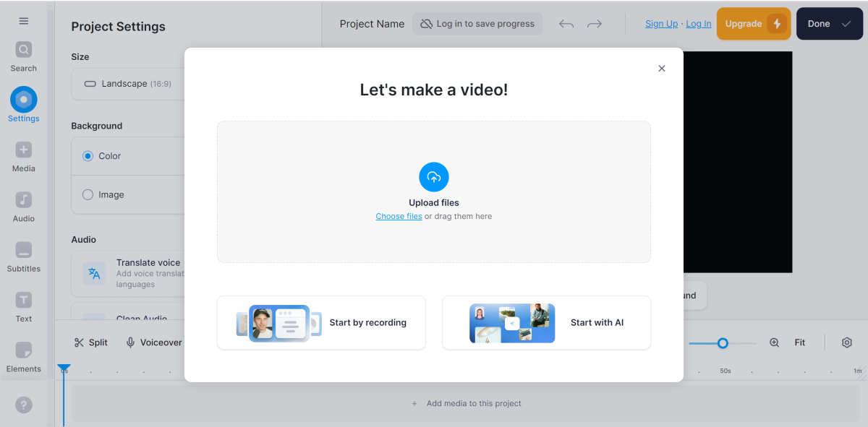Click the Start with AI thumbnail
The image size is (868, 427).
point(512,323)
